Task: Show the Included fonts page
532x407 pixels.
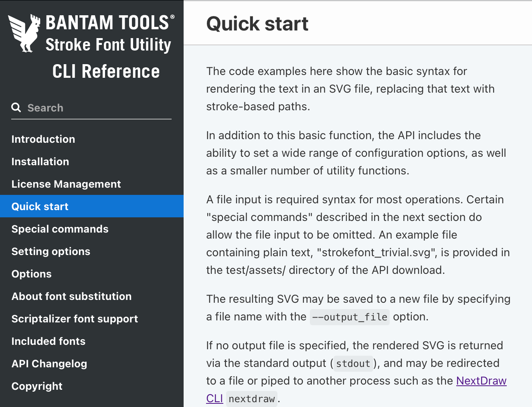Action: tap(49, 341)
